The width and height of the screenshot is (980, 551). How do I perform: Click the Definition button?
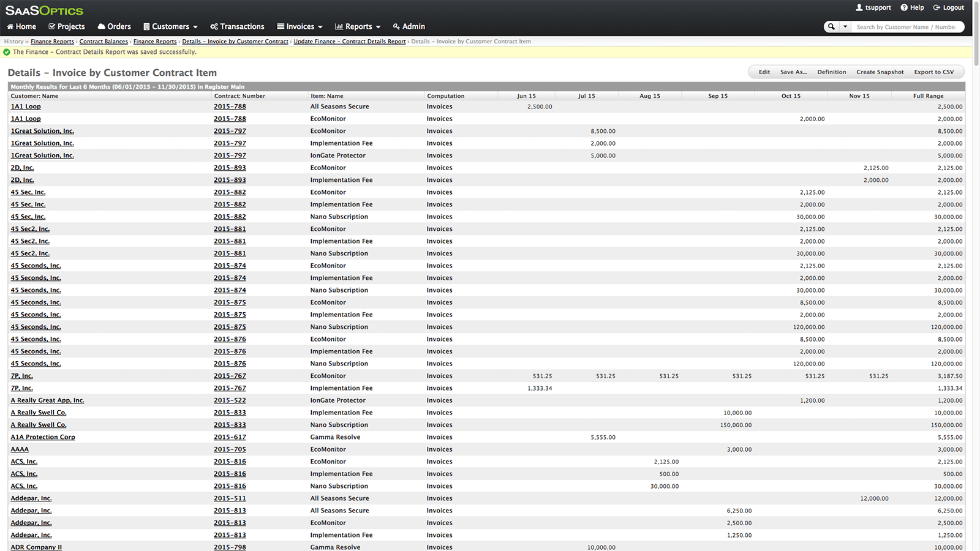[x=831, y=72]
